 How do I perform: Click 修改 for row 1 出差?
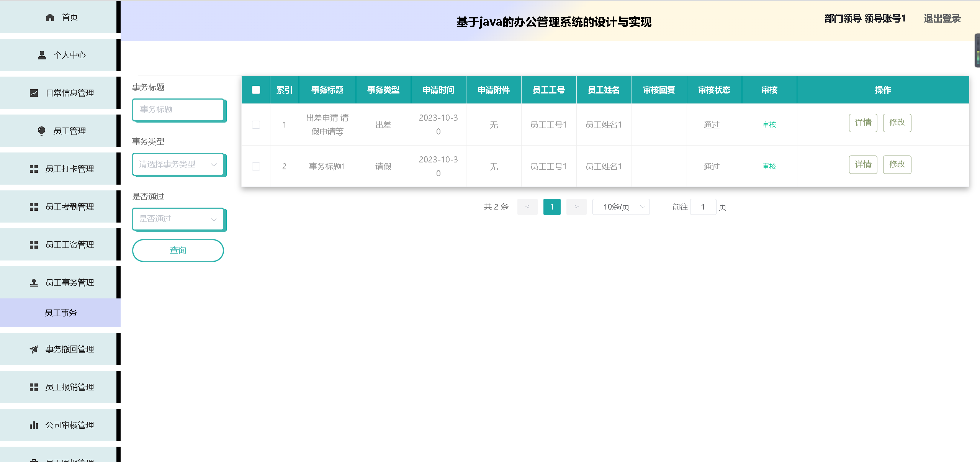tap(897, 123)
